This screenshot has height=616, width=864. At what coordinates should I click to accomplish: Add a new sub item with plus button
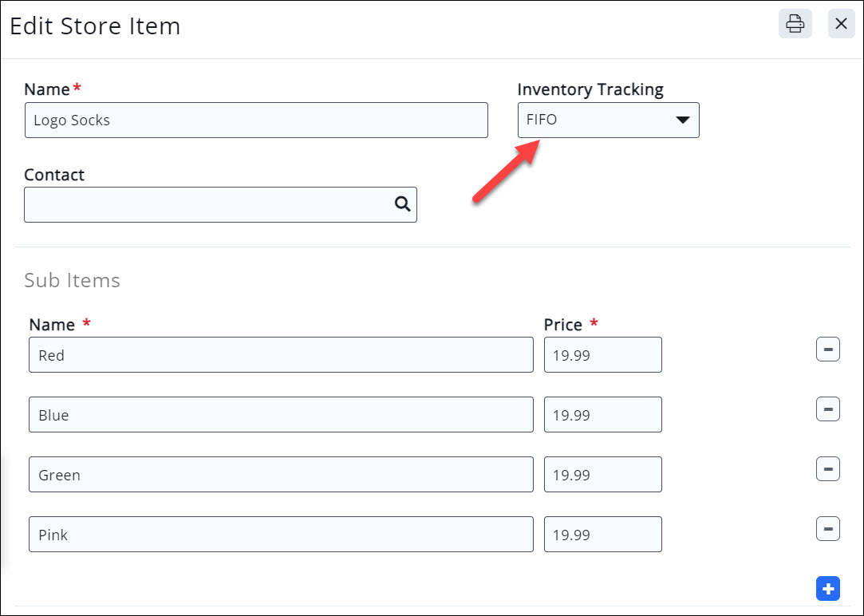(x=827, y=589)
